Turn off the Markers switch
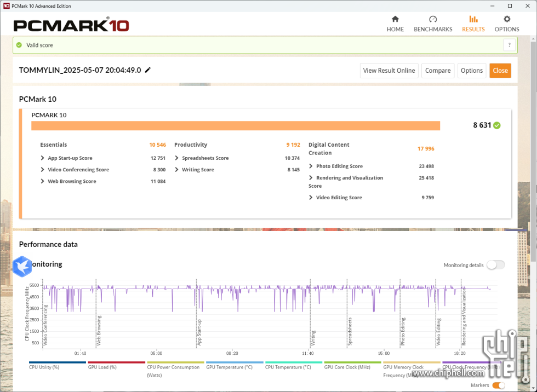 click(499, 385)
